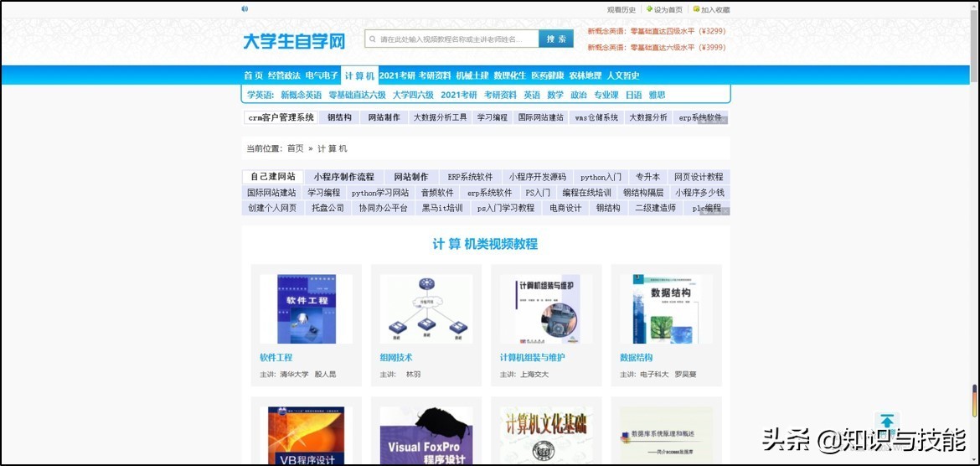Click the PS入门 tag
980x466 pixels.
[538, 193]
